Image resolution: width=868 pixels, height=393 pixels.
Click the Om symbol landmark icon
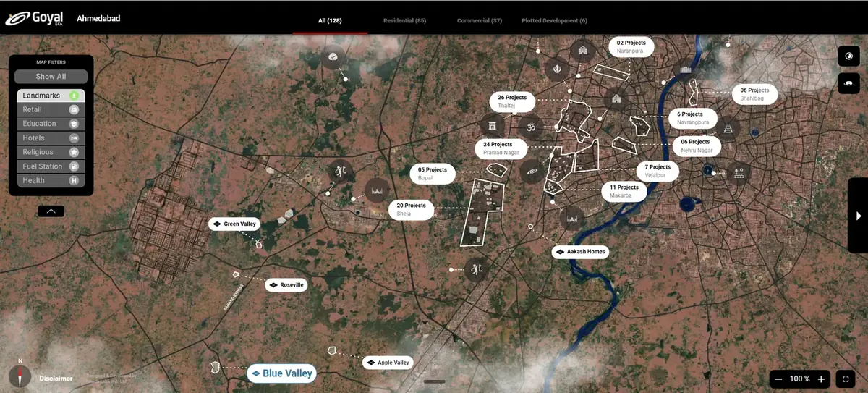click(530, 128)
